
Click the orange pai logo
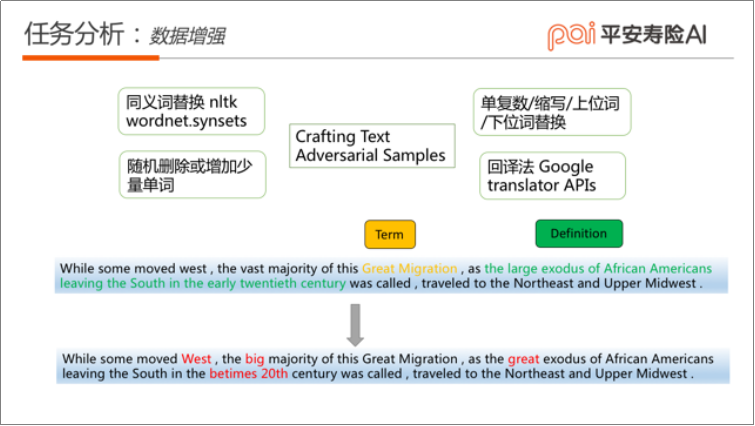tap(571, 36)
